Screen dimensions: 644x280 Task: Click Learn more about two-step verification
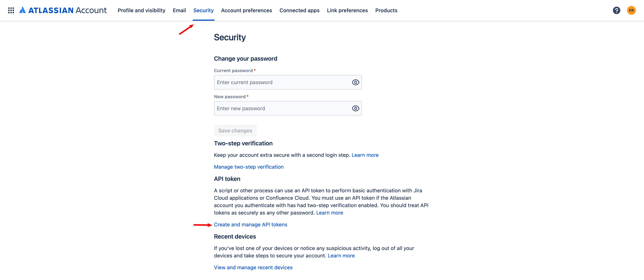[x=365, y=155]
